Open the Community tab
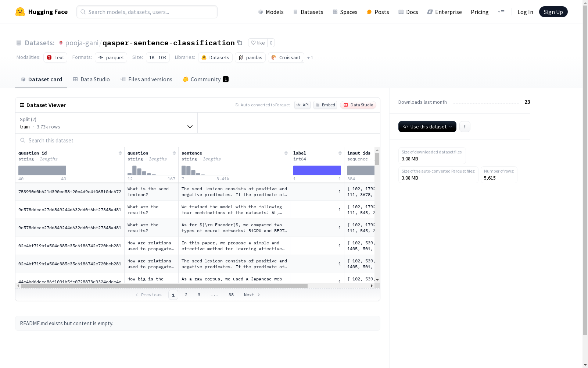Screen dimensions: 588x368 (205, 79)
